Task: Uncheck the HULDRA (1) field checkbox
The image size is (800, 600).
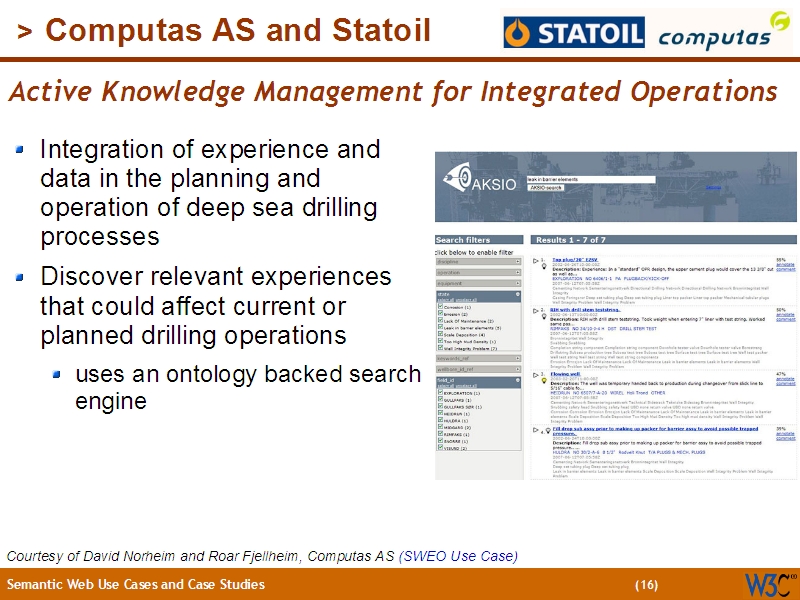Action: pyautogui.click(x=440, y=420)
